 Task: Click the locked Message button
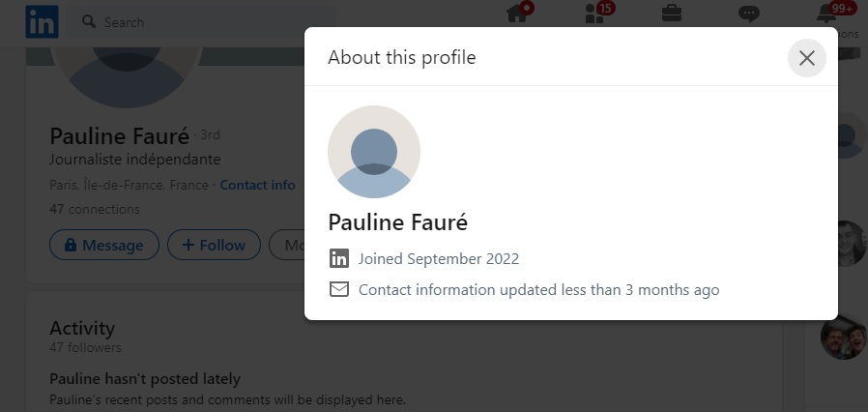tap(104, 245)
